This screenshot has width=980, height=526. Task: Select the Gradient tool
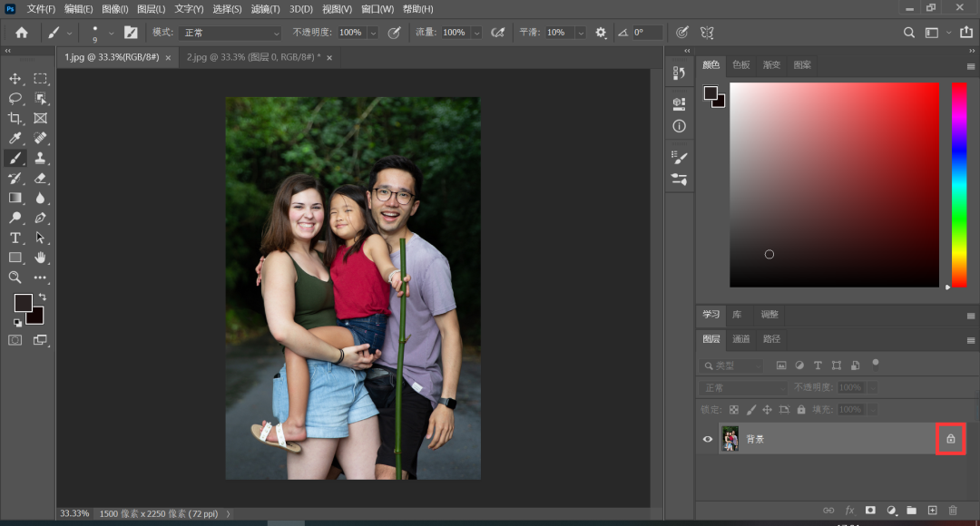[15, 198]
